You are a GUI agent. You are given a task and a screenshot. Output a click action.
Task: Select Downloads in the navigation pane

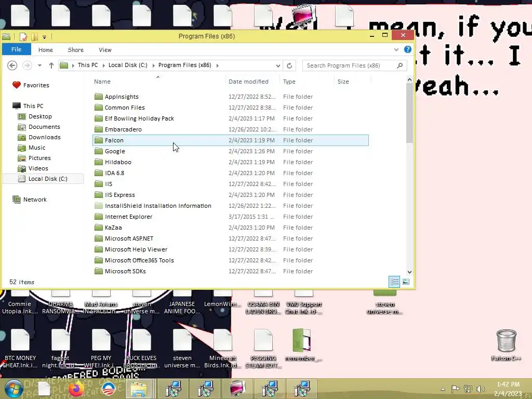[45, 137]
